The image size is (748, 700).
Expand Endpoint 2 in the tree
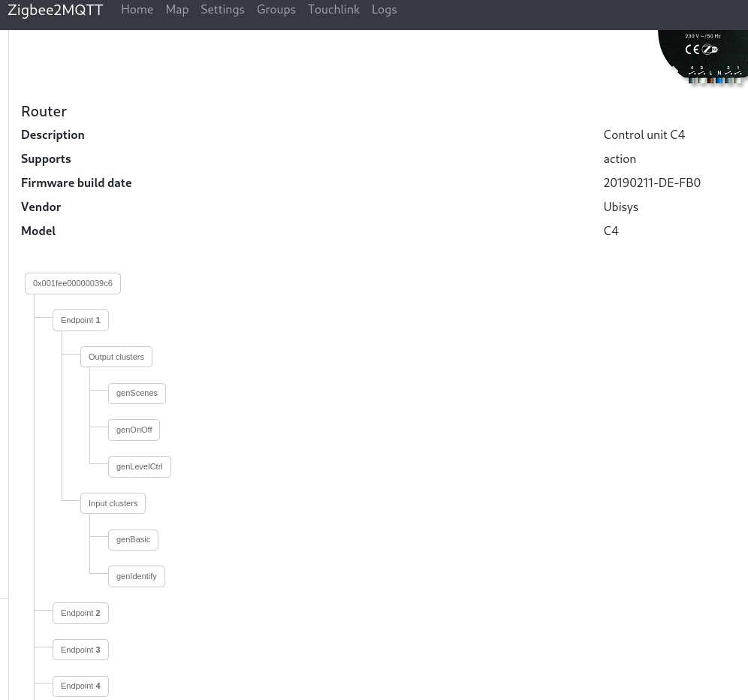[80, 613]
